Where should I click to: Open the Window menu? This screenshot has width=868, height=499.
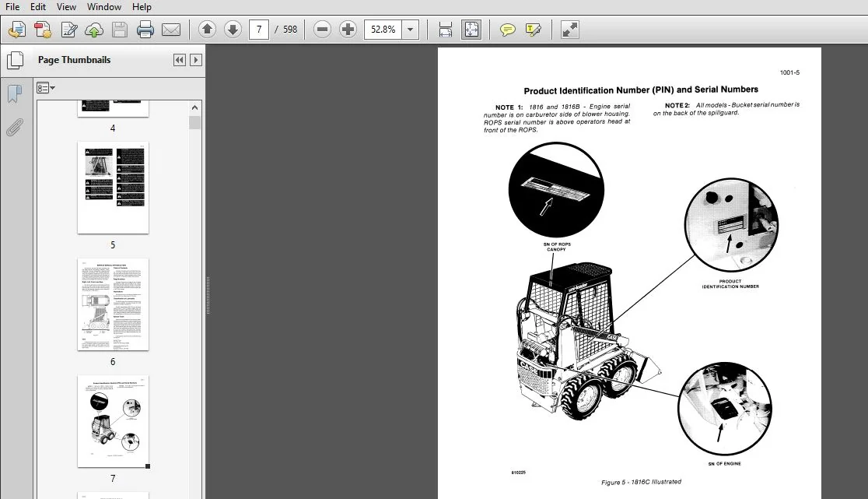[104, 7]
